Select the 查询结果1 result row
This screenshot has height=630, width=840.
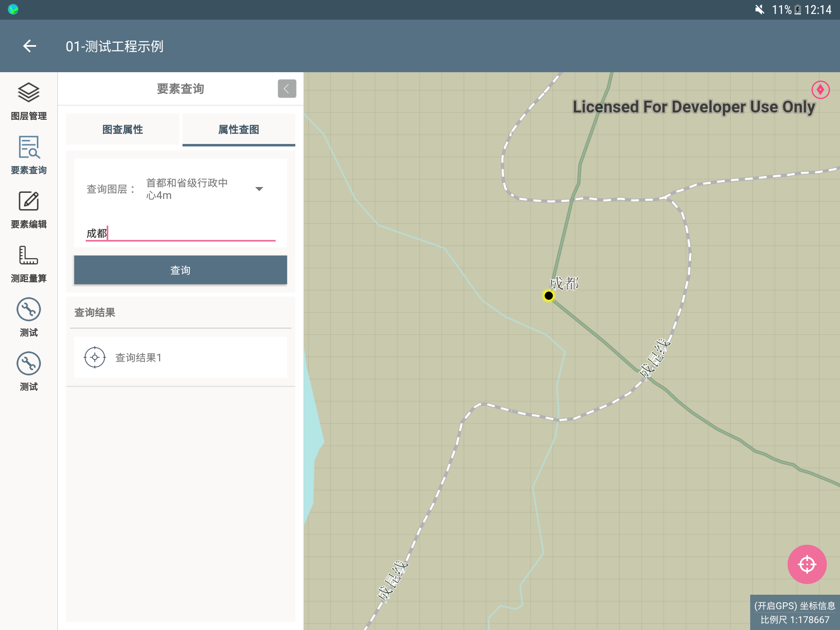pos(180,357)
